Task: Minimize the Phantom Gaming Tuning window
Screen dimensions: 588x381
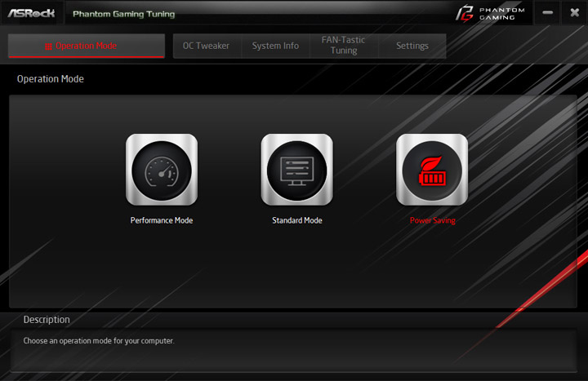Action: click(x=547, y=13)
